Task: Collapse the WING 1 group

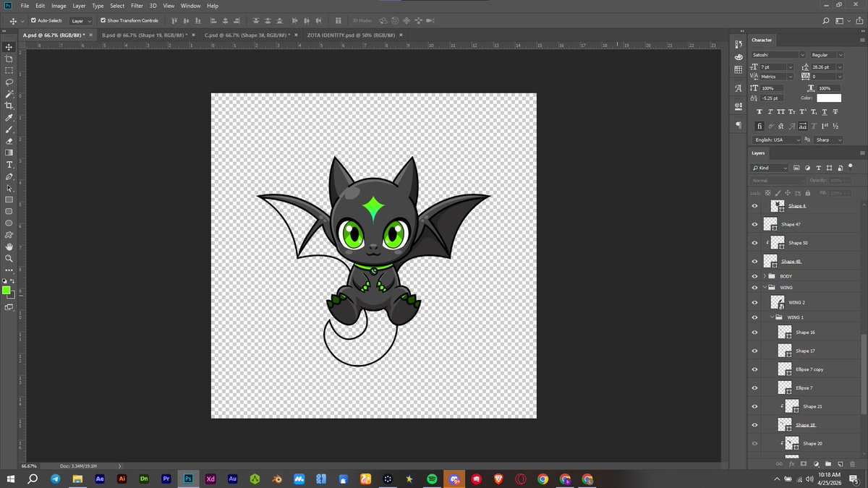Action: 772,317
